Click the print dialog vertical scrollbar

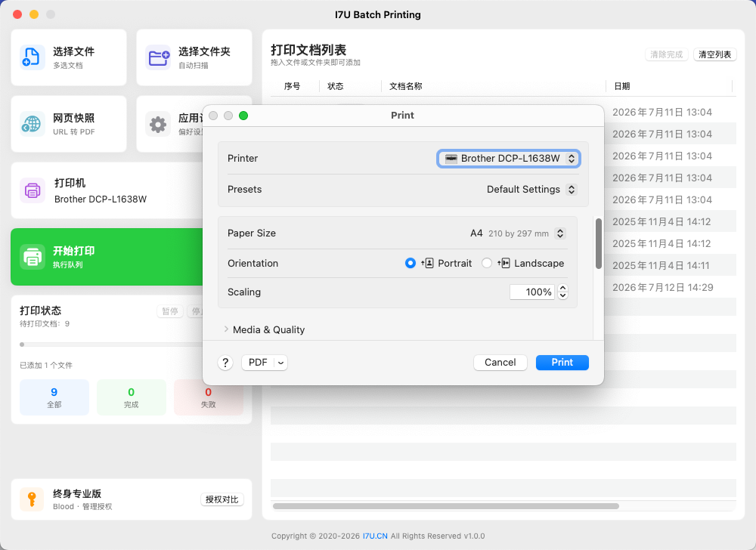coord(598,244)
